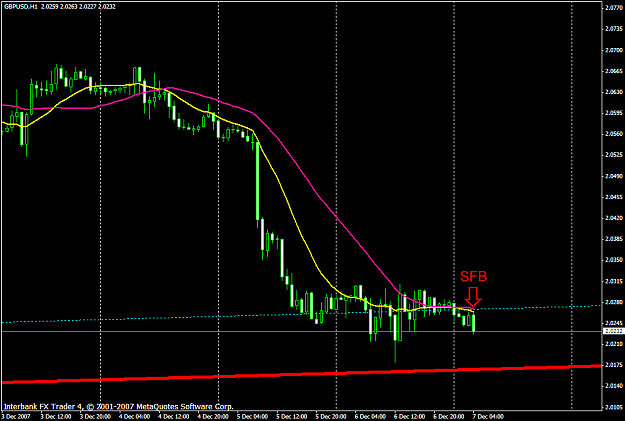625x421 pixels.
Task: Click the 2.0455 price axis label
Action: [614, 197]
